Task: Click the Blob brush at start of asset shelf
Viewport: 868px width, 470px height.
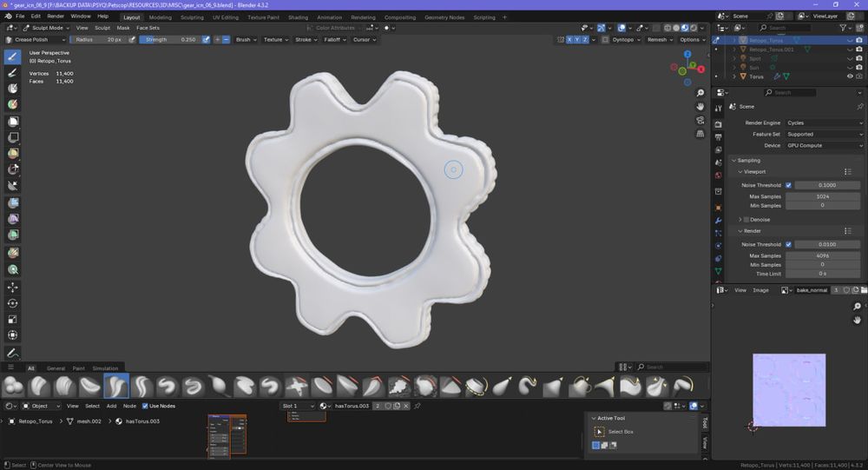Action: (13, 386)
